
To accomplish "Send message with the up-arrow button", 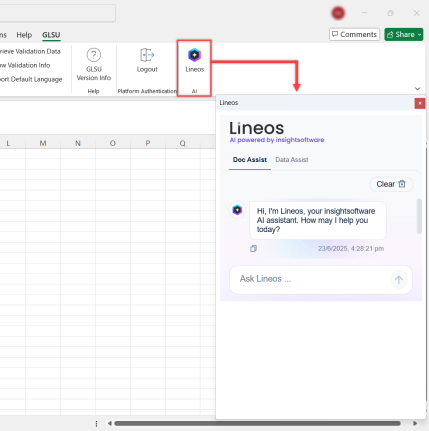I will pyautogui.click(x=399, y=280).
